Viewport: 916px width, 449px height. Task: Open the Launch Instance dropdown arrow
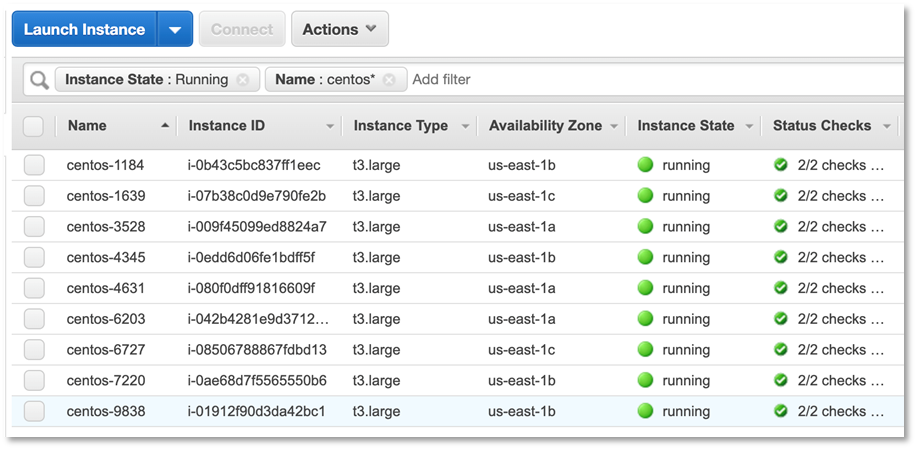(175, 29)
